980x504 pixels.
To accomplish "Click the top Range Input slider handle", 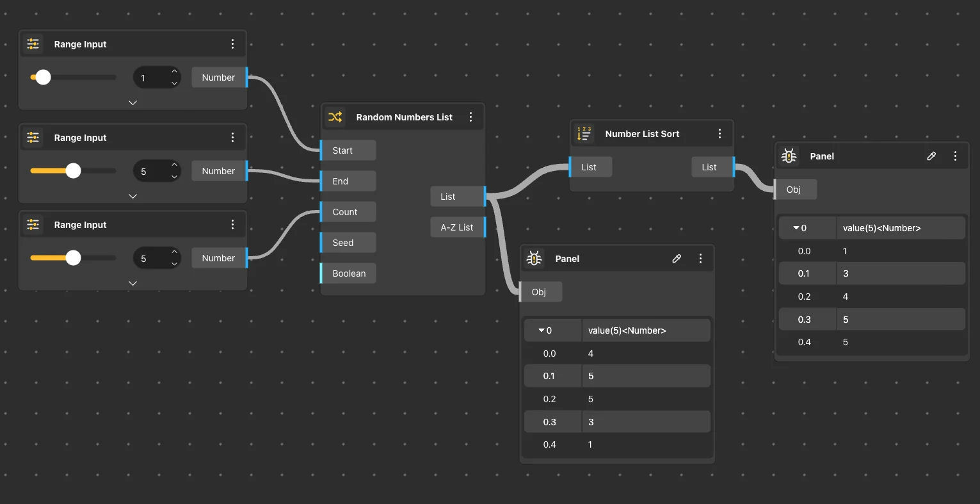I will pos(43,77).
